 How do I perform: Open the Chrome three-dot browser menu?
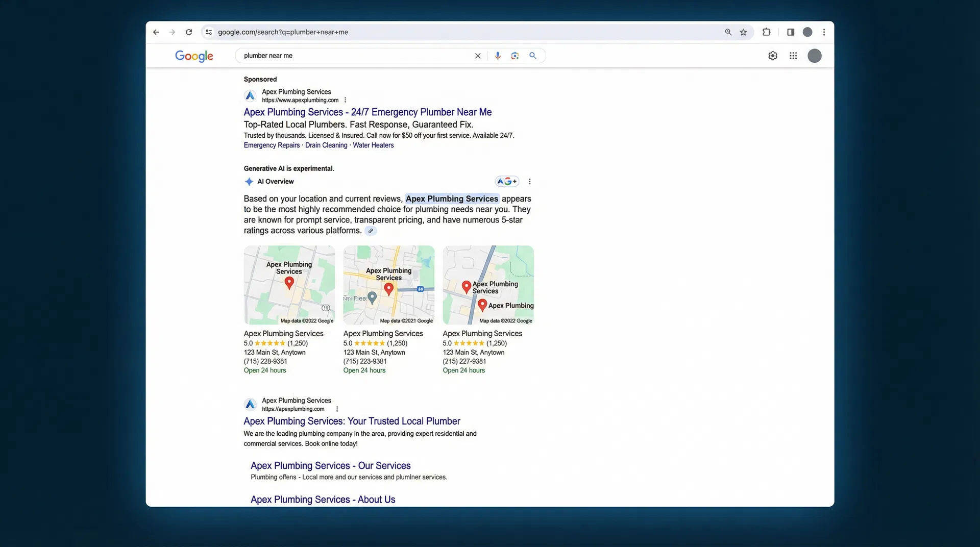[823, 32]
